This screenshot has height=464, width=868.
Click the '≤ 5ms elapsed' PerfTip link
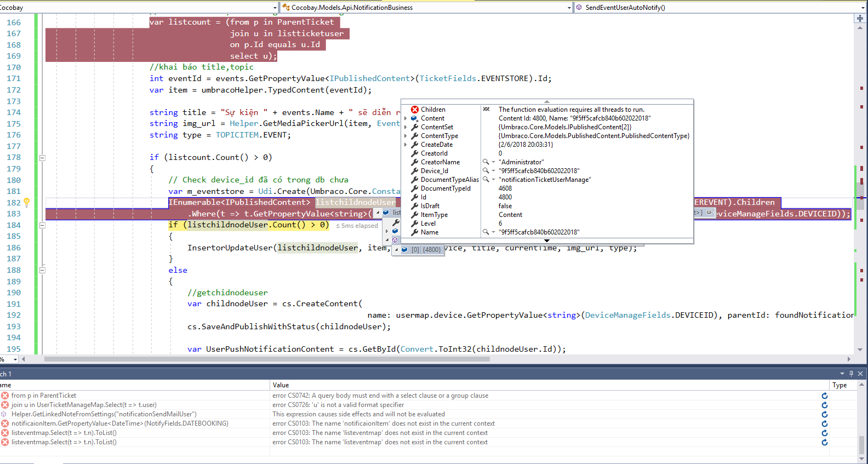(x=357, y=226)
